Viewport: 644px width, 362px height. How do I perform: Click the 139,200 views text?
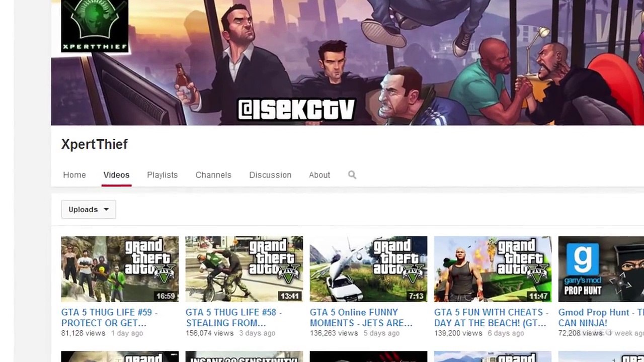pos(458,333)
